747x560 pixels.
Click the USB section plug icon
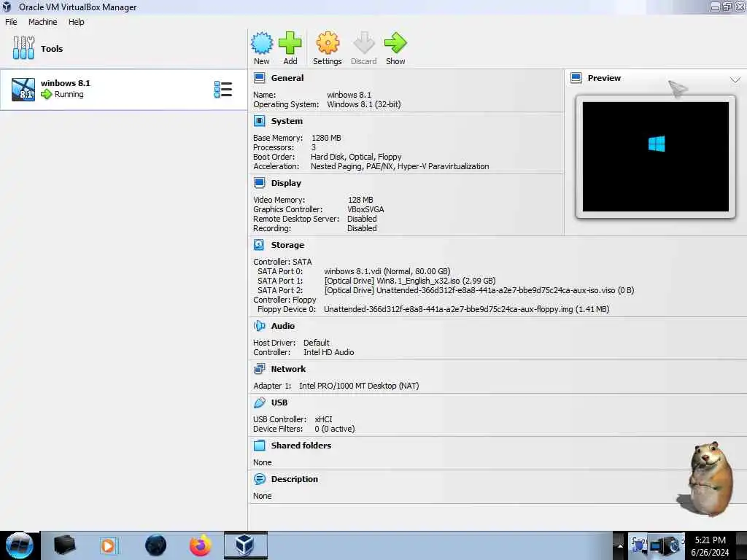click(259, 402)
